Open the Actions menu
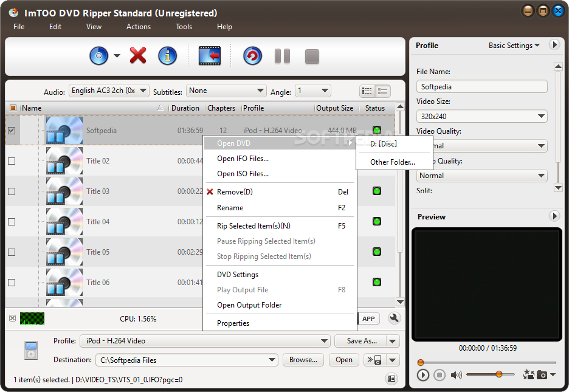Image resolution: width=569 pixels, height=392 pixels. [138, 27]
